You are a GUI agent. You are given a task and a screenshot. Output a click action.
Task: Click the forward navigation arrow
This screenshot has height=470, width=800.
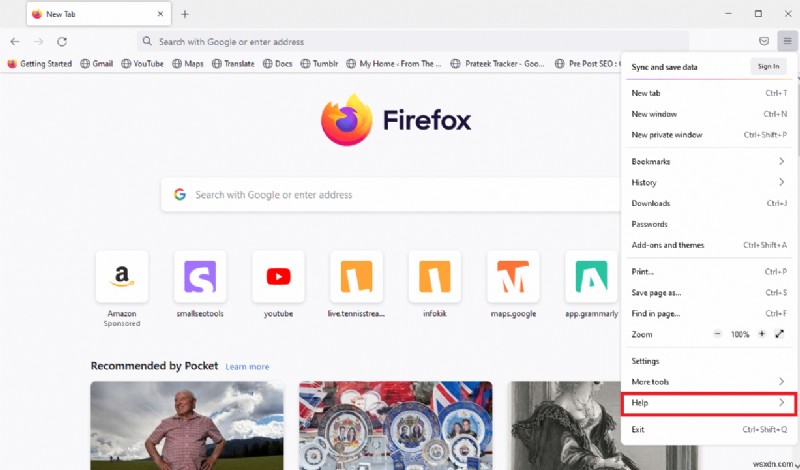[38, 41]
